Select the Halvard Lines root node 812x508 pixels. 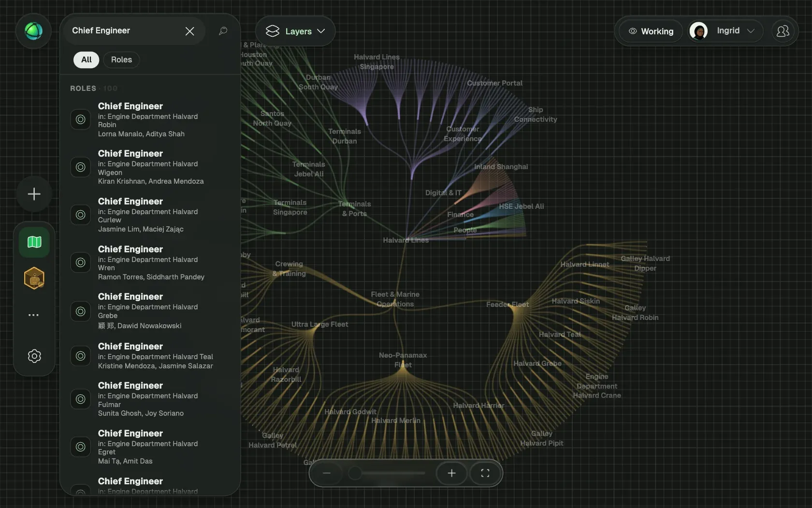pos(406,240)
